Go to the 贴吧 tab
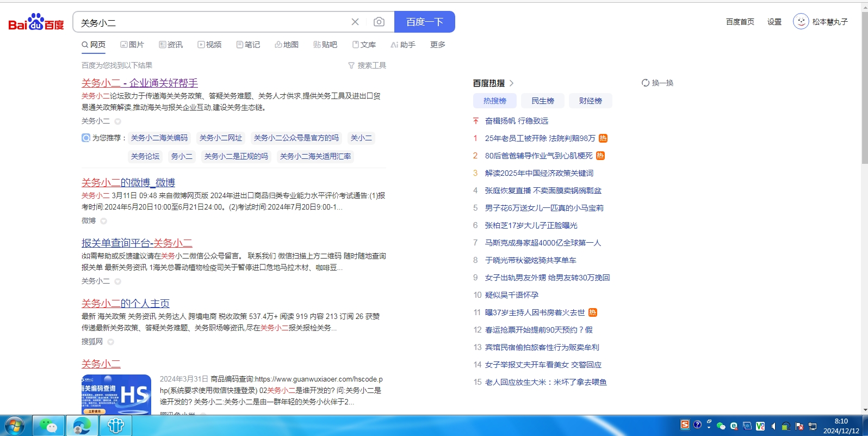This screenshot has height=436, width=868. pyautogui.click(x=325, y=45)
